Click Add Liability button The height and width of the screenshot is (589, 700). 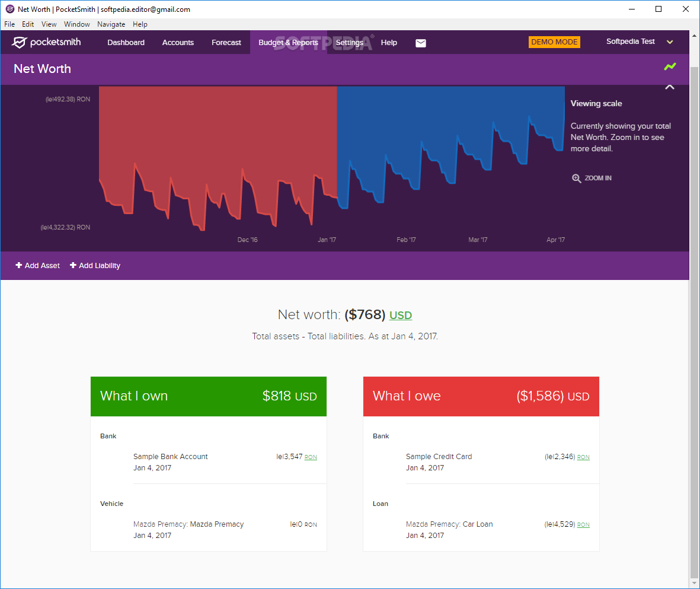click(95, 266)
